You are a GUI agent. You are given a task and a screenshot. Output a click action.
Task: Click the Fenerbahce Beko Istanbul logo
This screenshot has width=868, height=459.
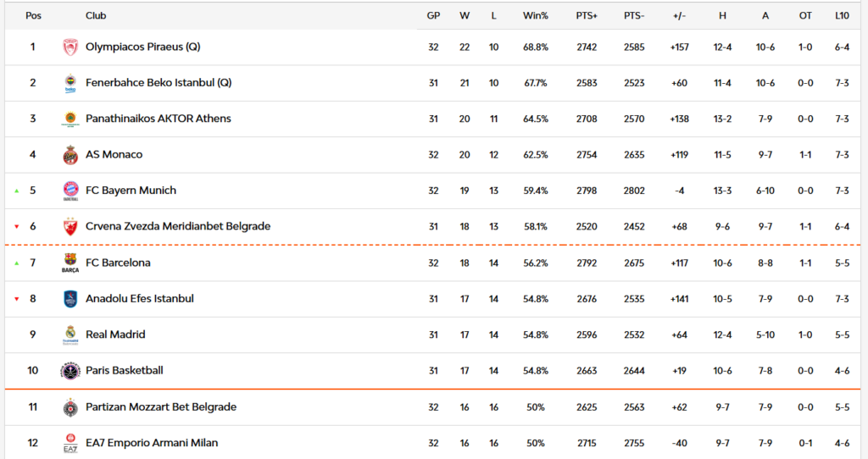click(70, 84)
